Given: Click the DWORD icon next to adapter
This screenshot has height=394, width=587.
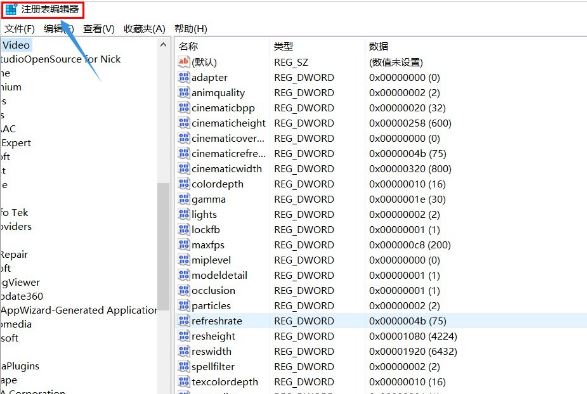Looking at the screenshot, I should point(183,77).
